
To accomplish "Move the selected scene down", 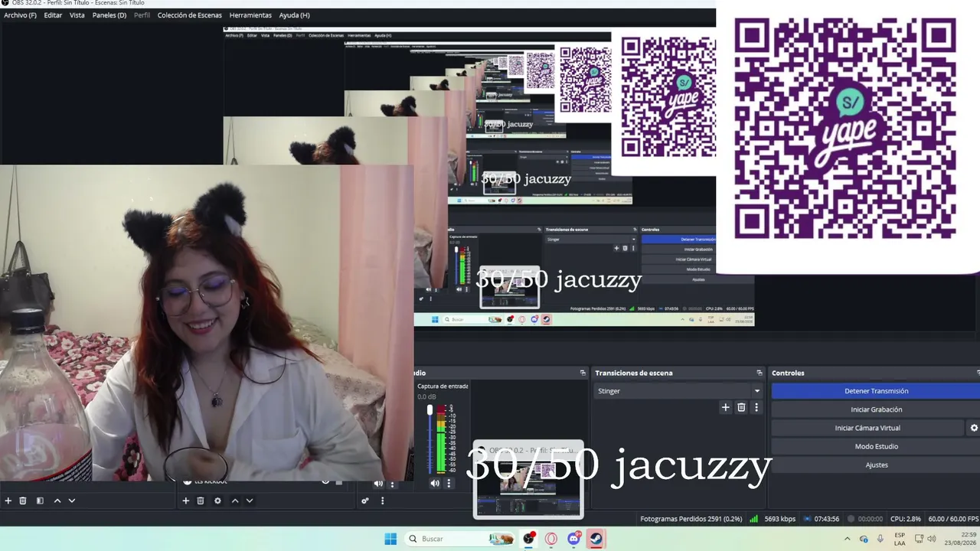I will (72, 500).
